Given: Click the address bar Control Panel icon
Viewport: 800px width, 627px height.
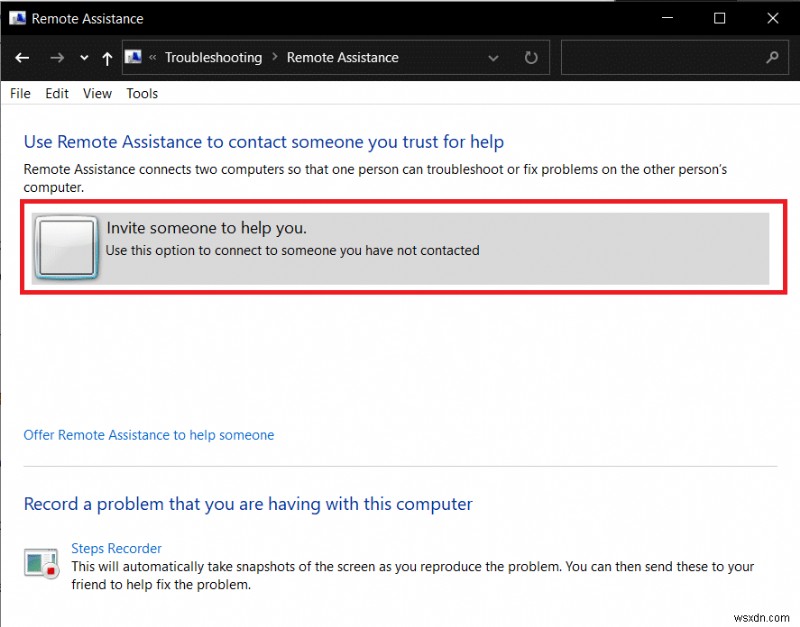Looking at the screenshot, I should (x=133, y=57).
